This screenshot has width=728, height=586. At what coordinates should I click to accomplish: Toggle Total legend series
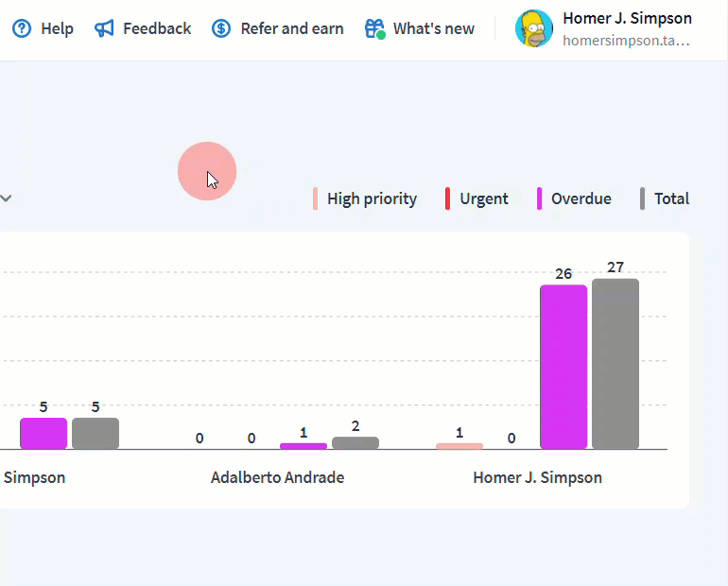(x=671, y=198)
